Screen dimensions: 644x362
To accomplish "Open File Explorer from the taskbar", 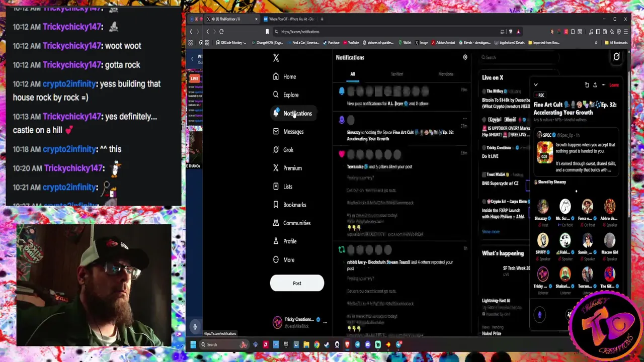I will 306,344.
